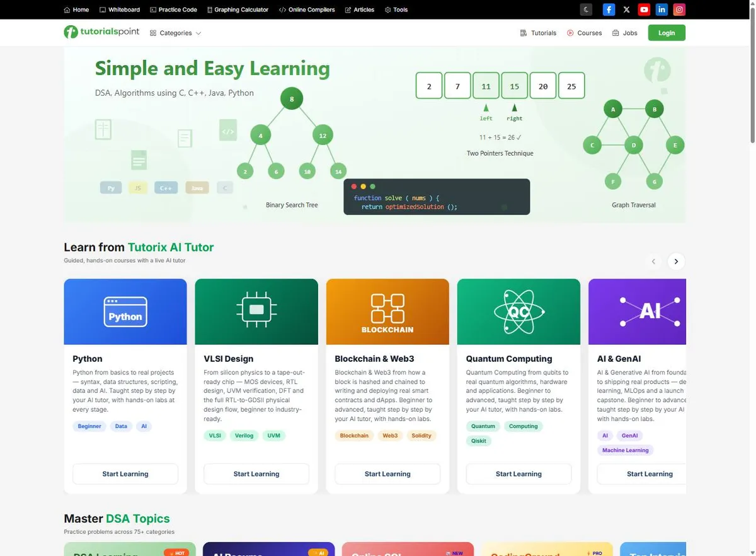Open Articles in top bar
This screenshot has height=556, width=756.
click(x=360, y=9)
